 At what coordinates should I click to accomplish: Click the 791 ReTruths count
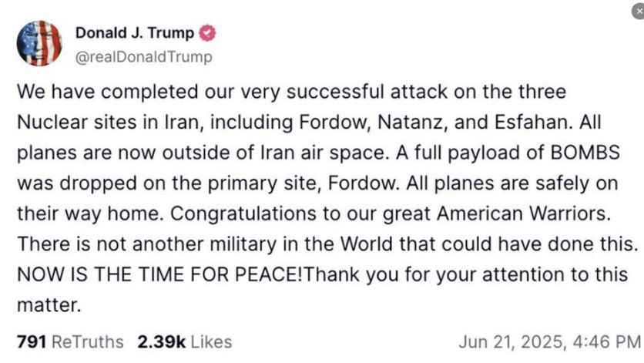coord(32,342)
